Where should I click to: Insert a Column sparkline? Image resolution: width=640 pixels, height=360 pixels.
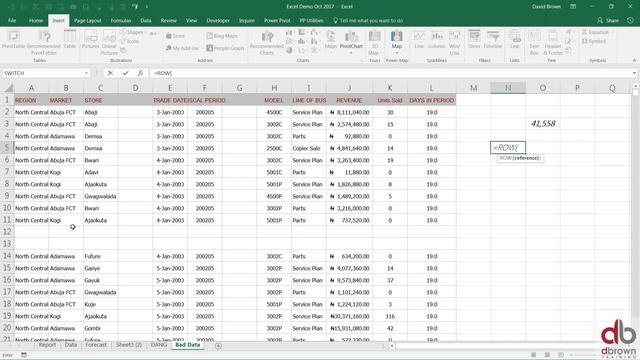pyautogui.click(x=437, y=40)
